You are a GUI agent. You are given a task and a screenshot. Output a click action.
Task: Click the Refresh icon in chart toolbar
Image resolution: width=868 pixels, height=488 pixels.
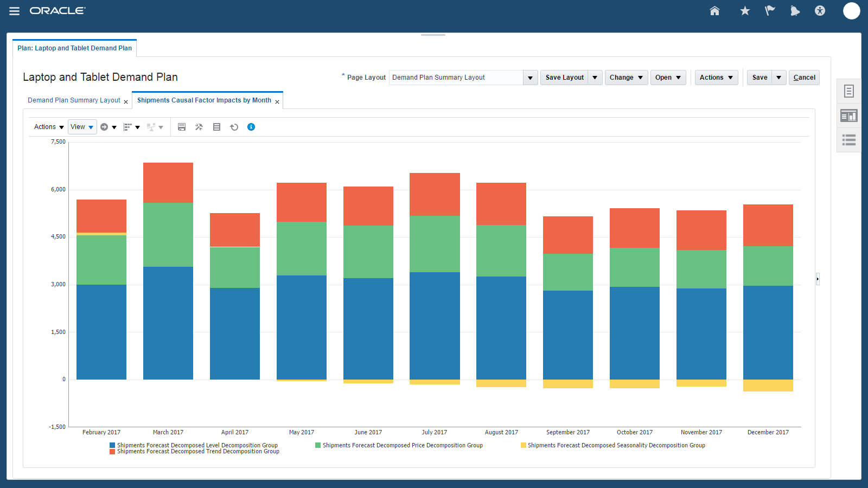click(234, 127)
